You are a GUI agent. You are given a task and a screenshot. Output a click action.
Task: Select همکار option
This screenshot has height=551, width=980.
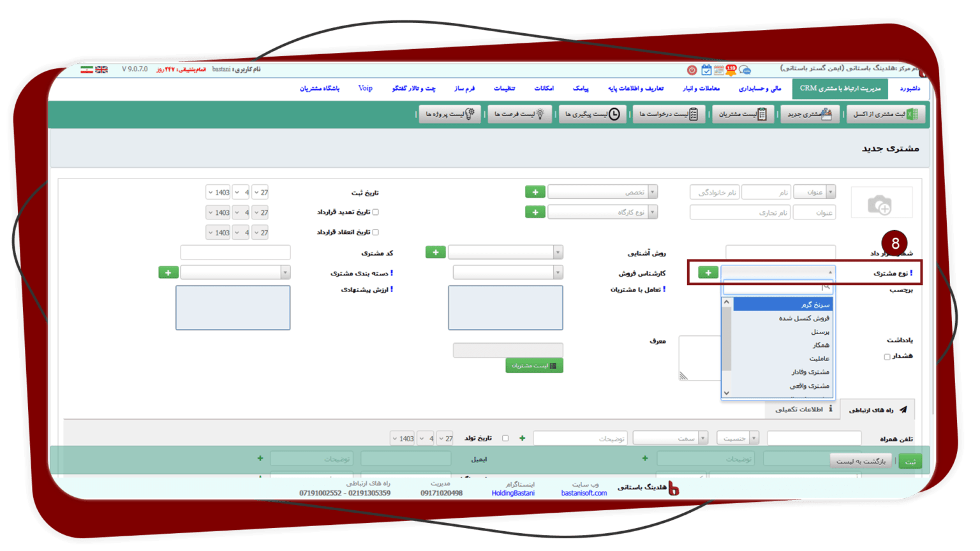coord(783,345)
